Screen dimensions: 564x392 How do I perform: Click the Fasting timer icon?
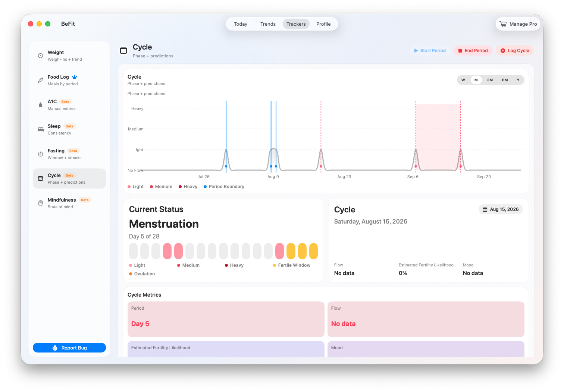[x=41, y=154]
